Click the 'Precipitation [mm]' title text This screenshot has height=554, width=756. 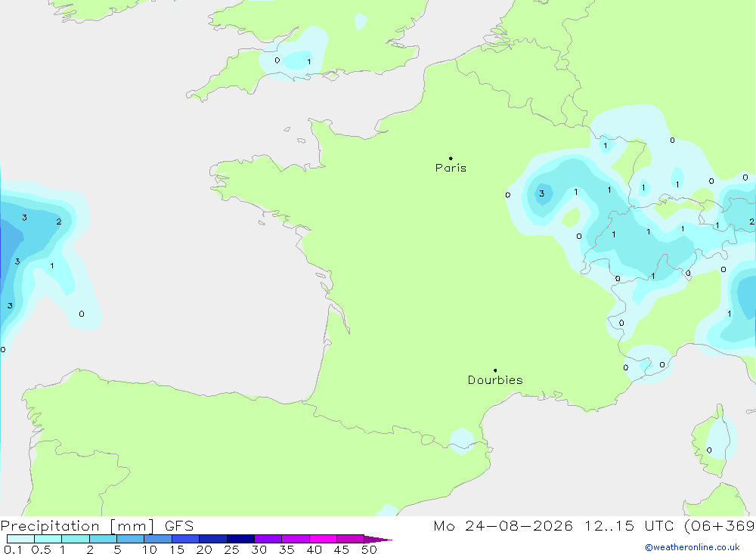click(x=77, y=526)
